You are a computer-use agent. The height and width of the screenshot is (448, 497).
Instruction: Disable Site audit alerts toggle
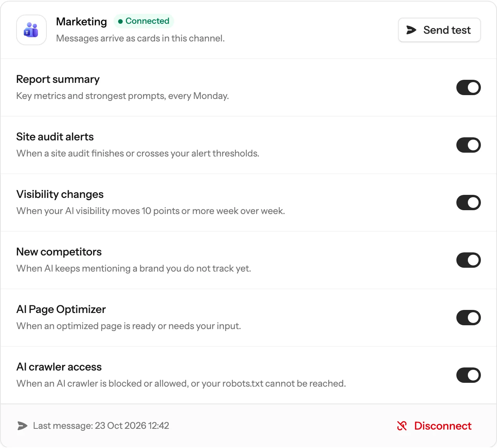tap(469, 145)
